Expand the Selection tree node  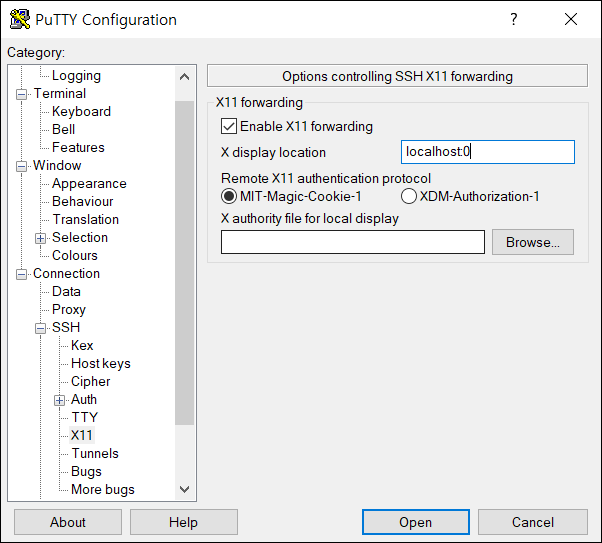coord(40,238)
